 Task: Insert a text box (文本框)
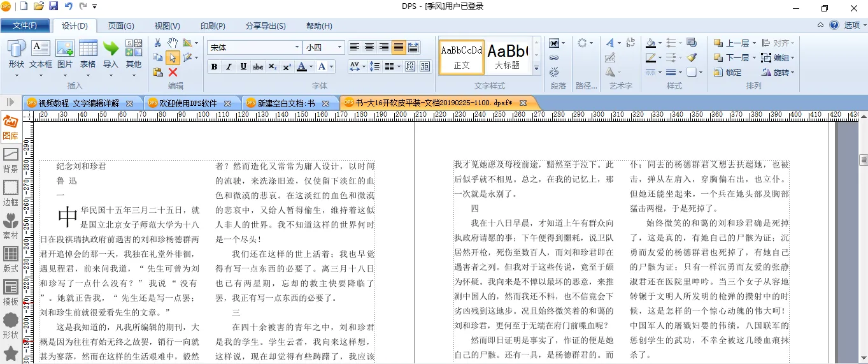tap(41, 54)
